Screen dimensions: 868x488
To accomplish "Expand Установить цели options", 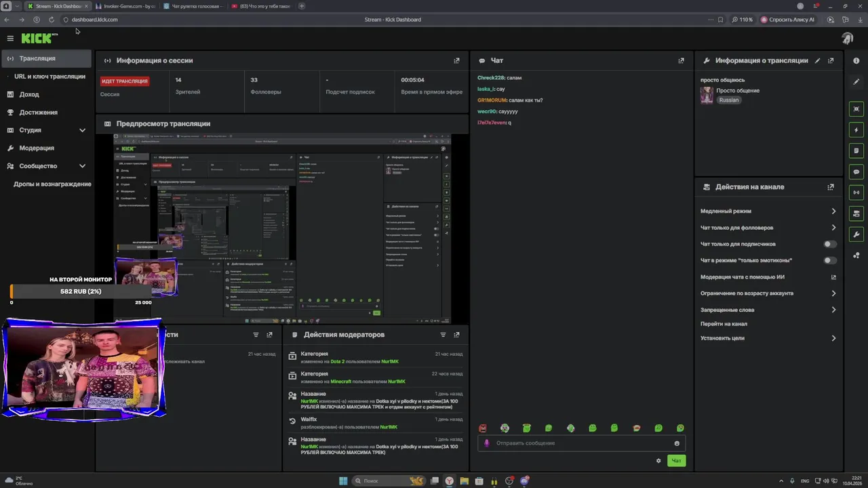I will (x=833, y=338).
